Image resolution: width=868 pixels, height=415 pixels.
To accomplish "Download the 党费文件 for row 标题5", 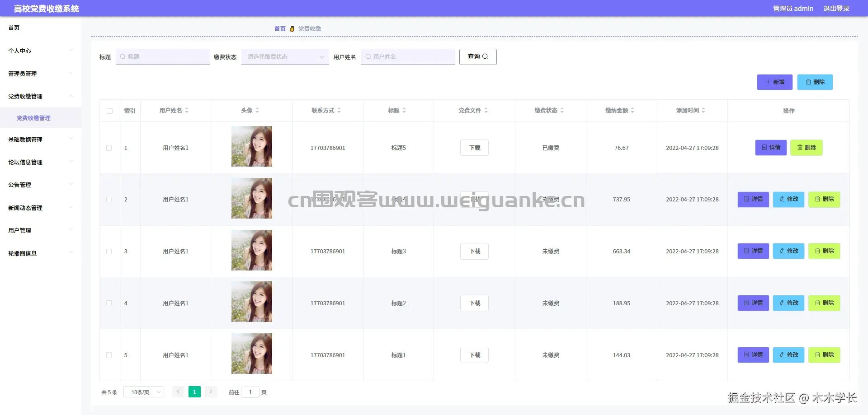I will (x=474, y=148).
